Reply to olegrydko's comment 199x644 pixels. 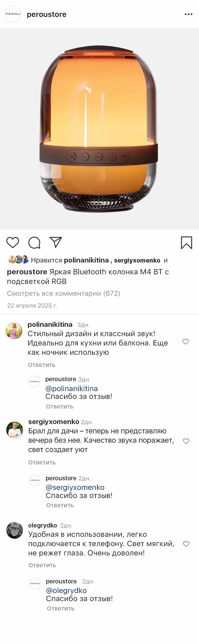point(42,565)
